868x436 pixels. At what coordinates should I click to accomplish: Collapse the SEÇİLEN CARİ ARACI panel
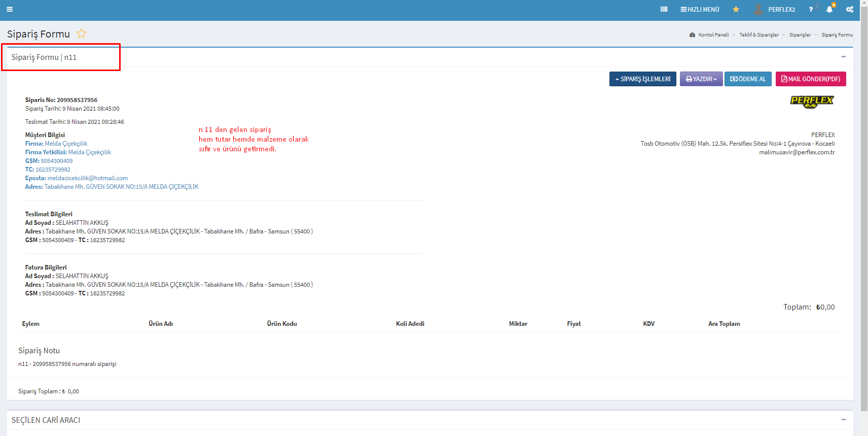coord(844,420)
